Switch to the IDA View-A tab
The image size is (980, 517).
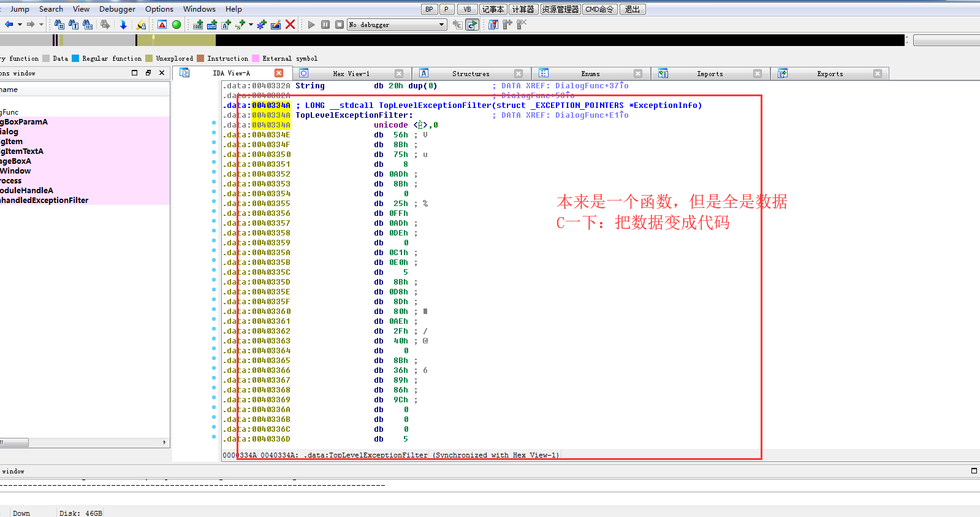click(x=231, y=73)
